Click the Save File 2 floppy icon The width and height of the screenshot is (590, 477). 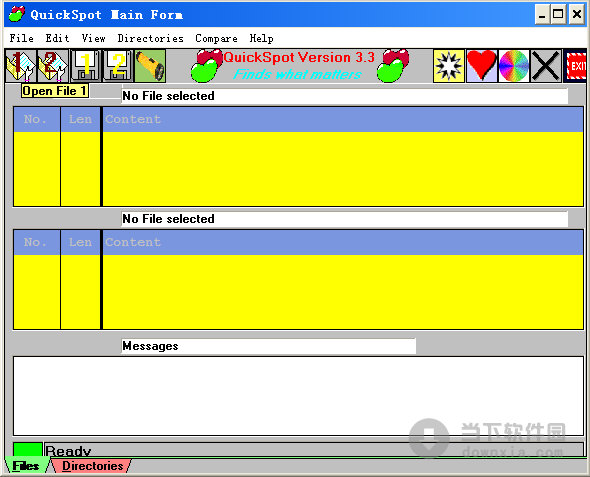coord(118,66)
